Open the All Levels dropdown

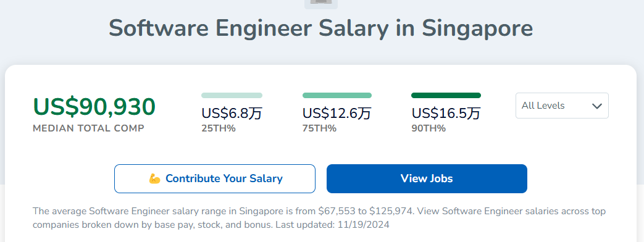(562, 106)
